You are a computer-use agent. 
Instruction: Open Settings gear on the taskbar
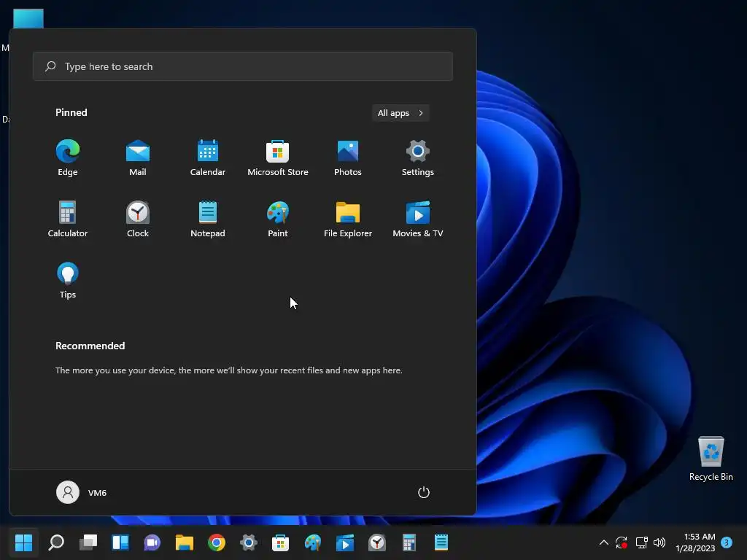tap(248, 542)
